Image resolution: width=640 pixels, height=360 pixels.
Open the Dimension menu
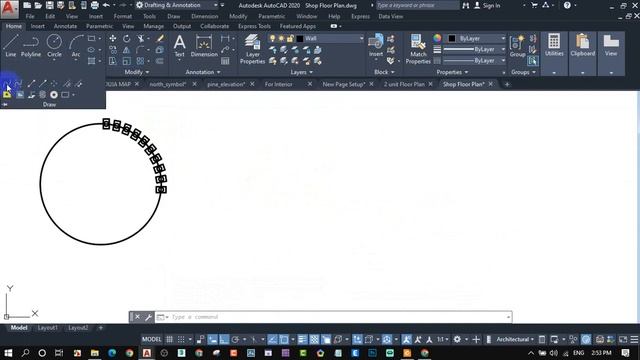tap(204, 16)
